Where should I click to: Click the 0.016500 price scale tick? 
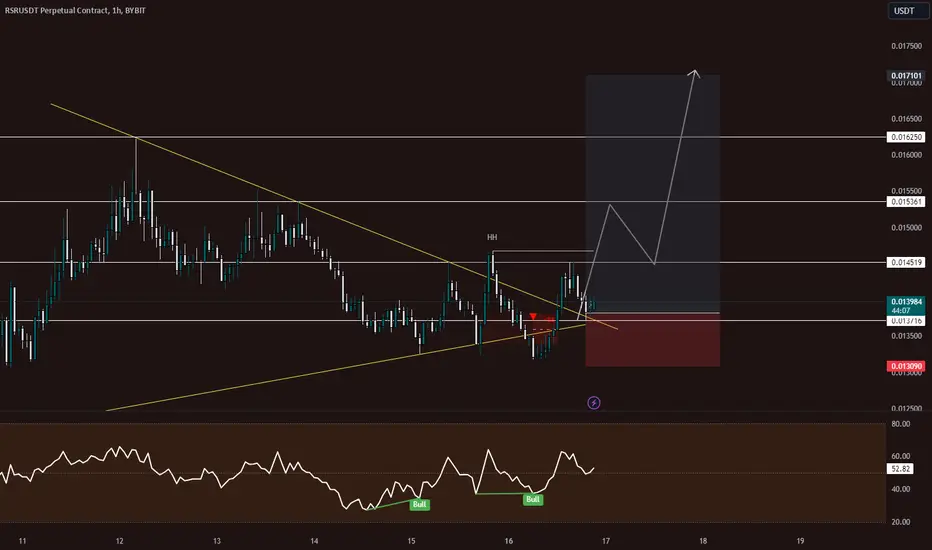pyautogui.click(x=906, y=119)
